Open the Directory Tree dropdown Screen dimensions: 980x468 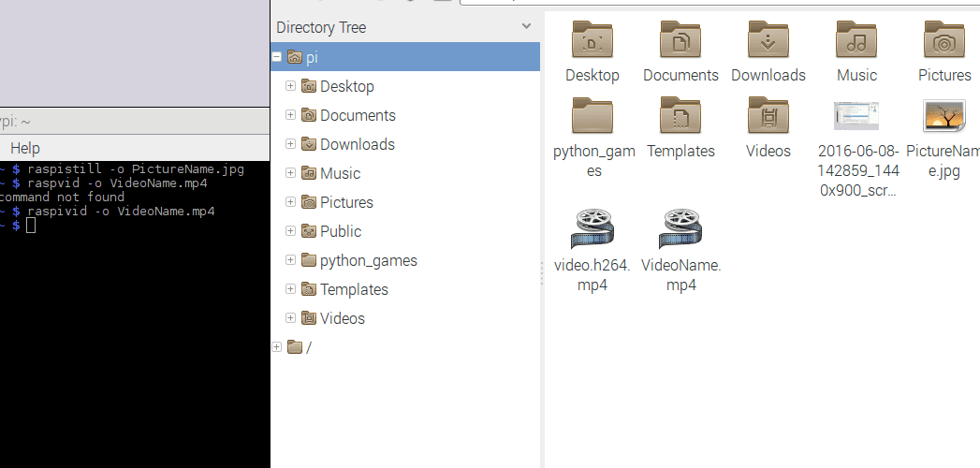coord(526,27)
